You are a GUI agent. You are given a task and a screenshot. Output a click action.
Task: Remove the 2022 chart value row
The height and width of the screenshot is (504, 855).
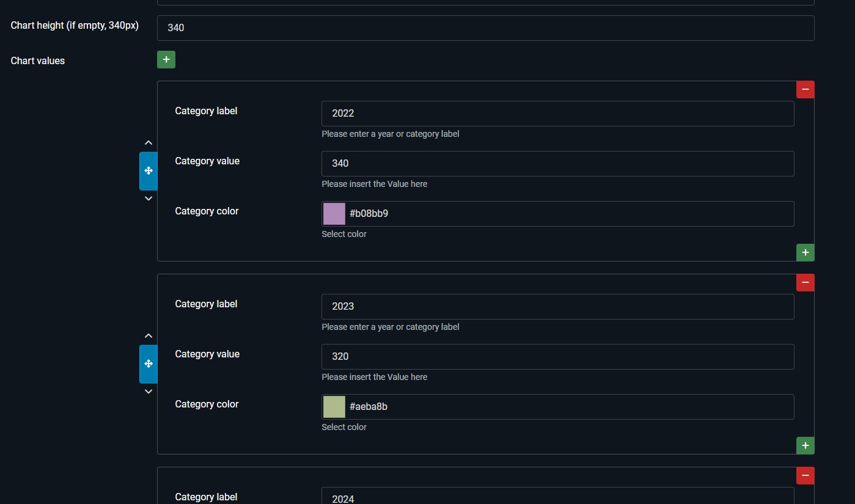pos(805,89)
